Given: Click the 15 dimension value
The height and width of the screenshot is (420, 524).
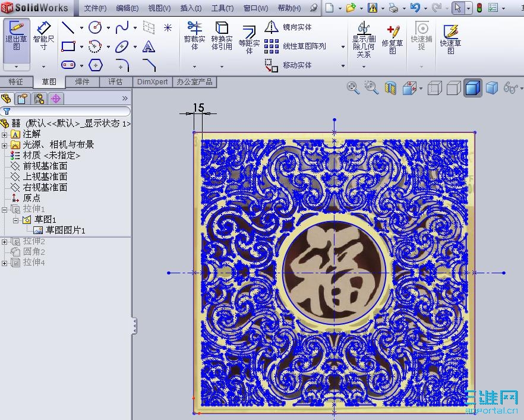Looking at the screenshot, I should [198, 108].
